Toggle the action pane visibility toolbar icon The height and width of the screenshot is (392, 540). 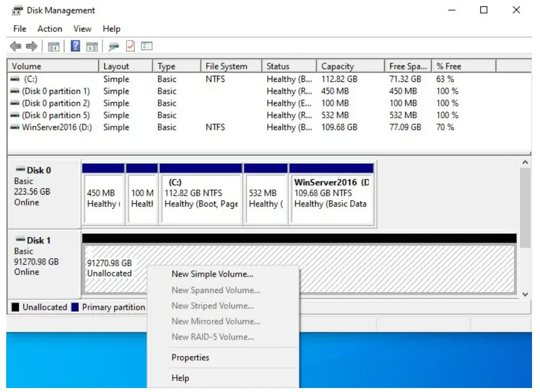tap(92, 46)
